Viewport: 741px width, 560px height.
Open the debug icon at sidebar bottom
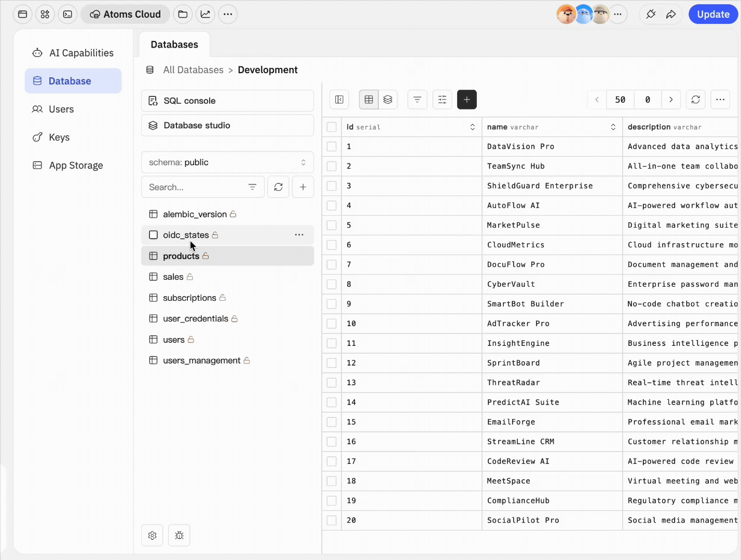(179, 535)
